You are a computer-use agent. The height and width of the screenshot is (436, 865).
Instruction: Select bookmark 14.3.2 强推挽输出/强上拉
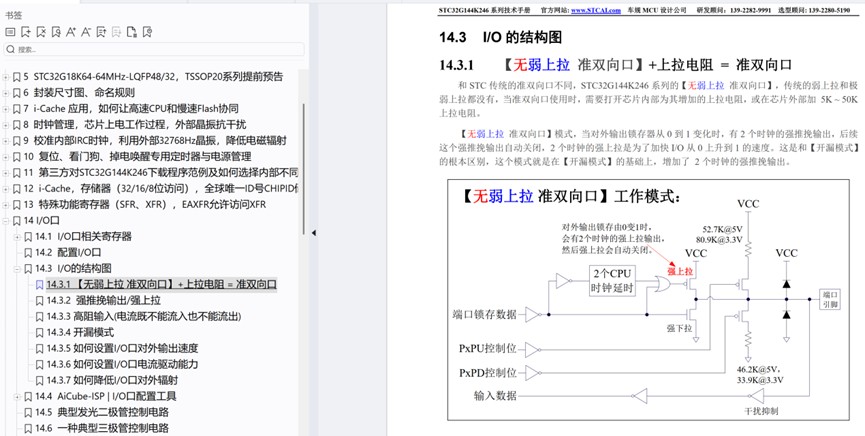click(104, 301)
